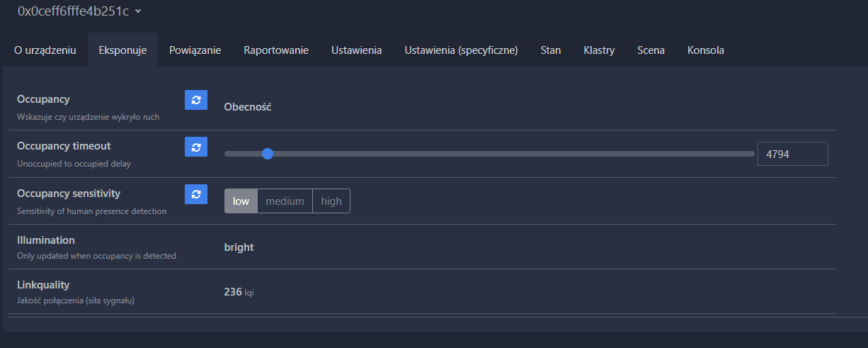Show the Scena tab
This screenshot has height=348, width=868.
click(x=651, y=50)
